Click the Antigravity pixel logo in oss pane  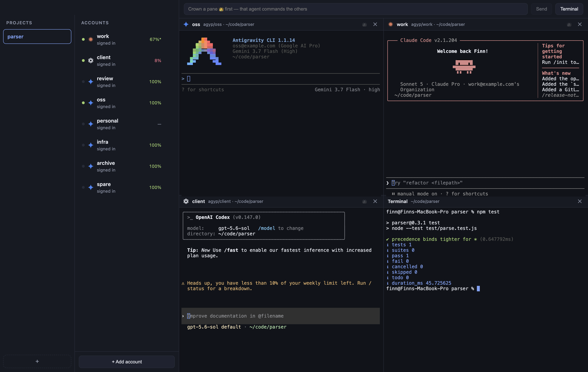click(x=204, y=51)
